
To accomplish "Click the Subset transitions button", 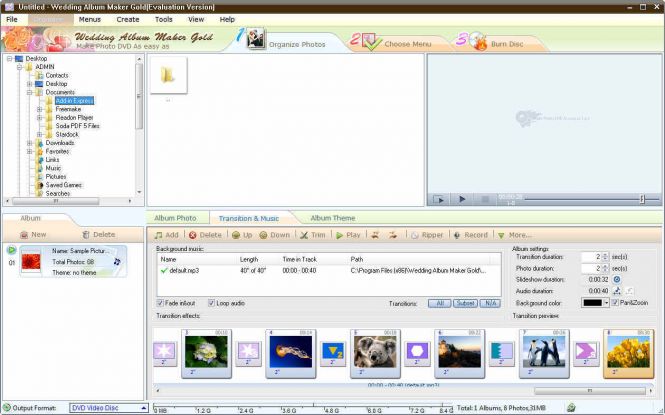I will coord(465,303).
